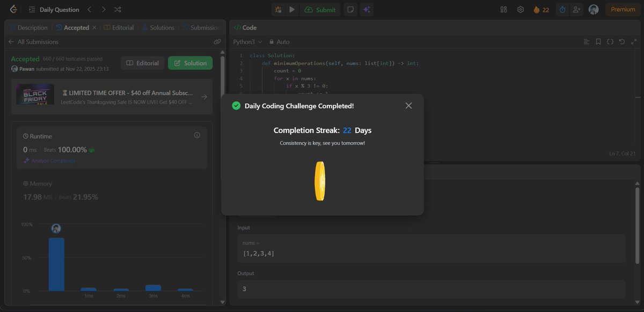
Task: Expand the code editor to fullscreen
Action: pyautogui.click(x=634, y=41)
